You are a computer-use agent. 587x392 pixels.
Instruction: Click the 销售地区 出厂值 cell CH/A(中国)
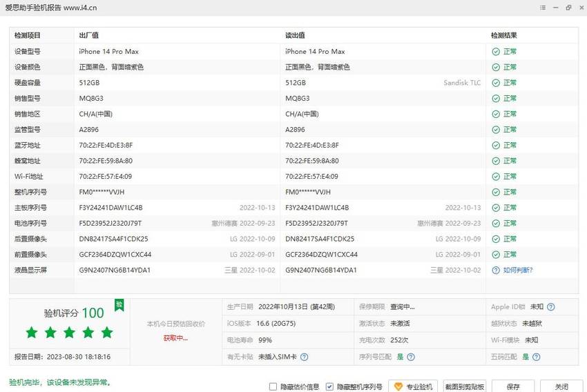[95, 114]
